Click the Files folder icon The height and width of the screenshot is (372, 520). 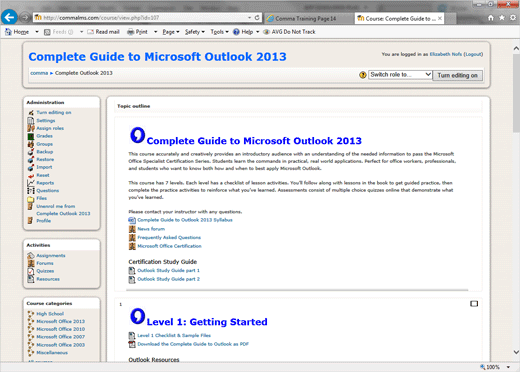31,199
